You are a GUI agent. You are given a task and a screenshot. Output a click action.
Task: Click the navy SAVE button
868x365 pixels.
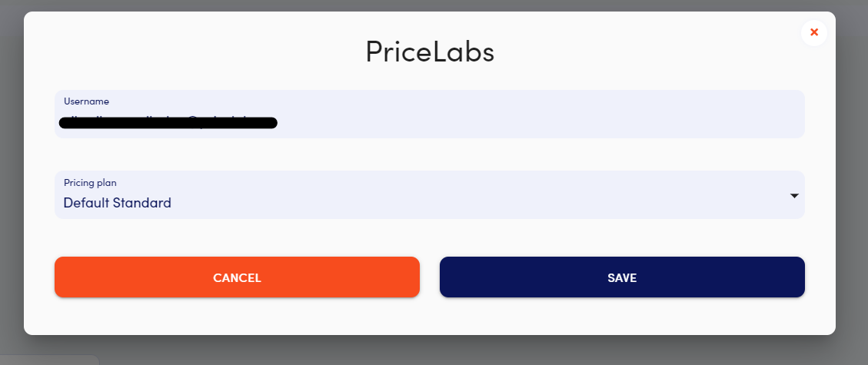click(x=622, y=277)
